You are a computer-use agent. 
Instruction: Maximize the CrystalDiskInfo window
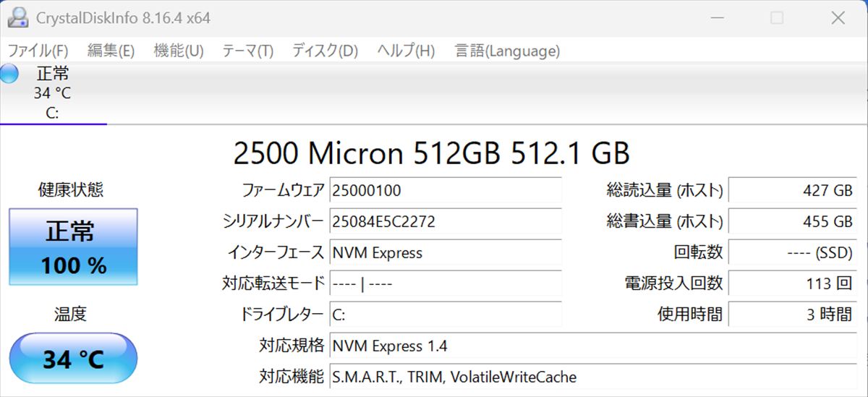[777, 18]
